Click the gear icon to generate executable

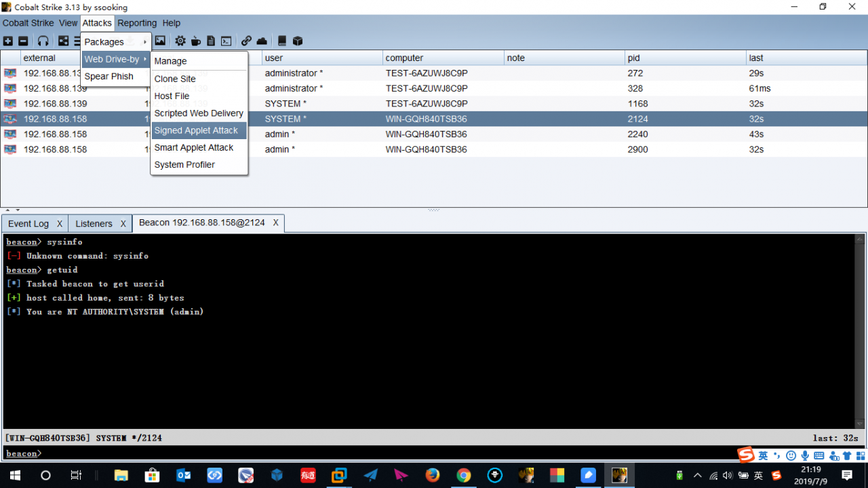click(180, 41)
